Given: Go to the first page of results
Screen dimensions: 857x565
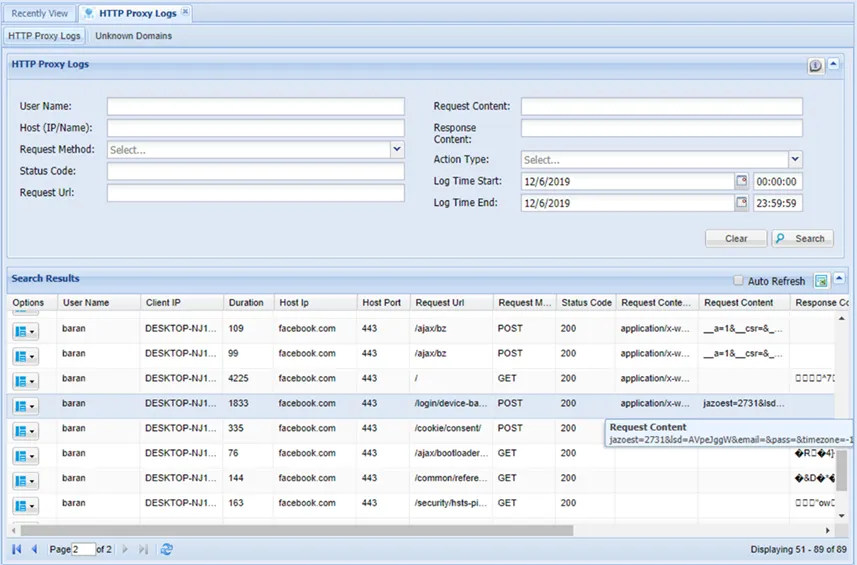Looking at the screenshot, I should click(x=17, y=549).
